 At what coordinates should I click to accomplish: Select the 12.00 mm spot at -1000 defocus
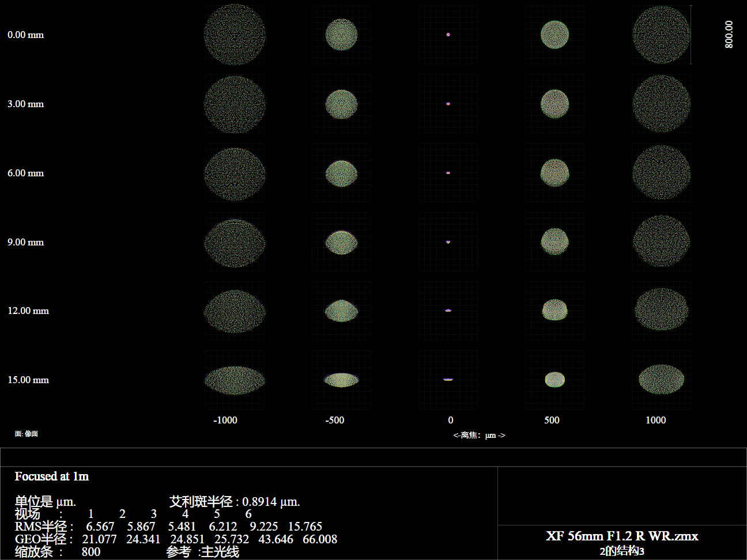point(235,311)
